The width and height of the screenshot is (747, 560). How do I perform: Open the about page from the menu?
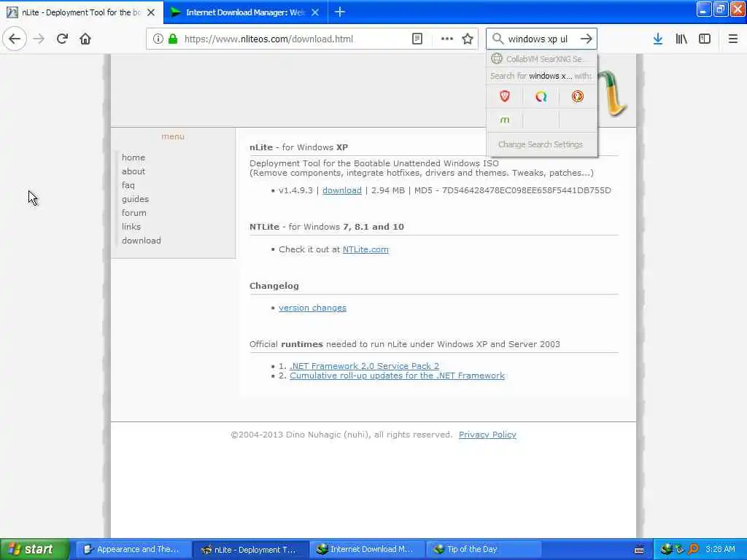(x=133, y=171)
